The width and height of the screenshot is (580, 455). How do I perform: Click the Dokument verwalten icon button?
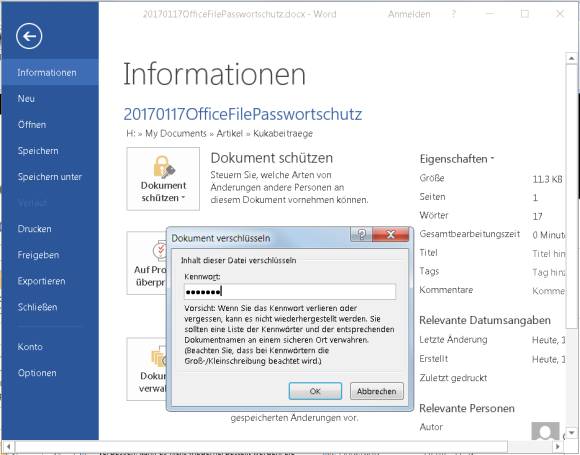click(147, 369)
